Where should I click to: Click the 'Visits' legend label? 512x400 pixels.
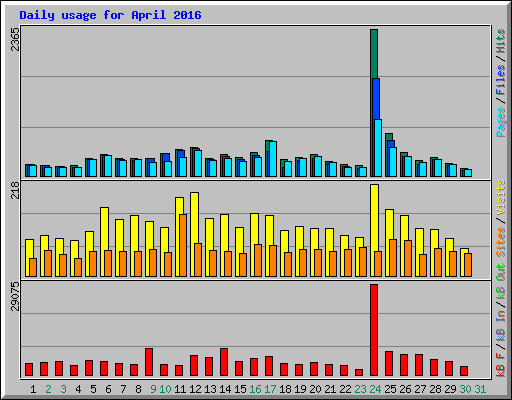point(501,197)
